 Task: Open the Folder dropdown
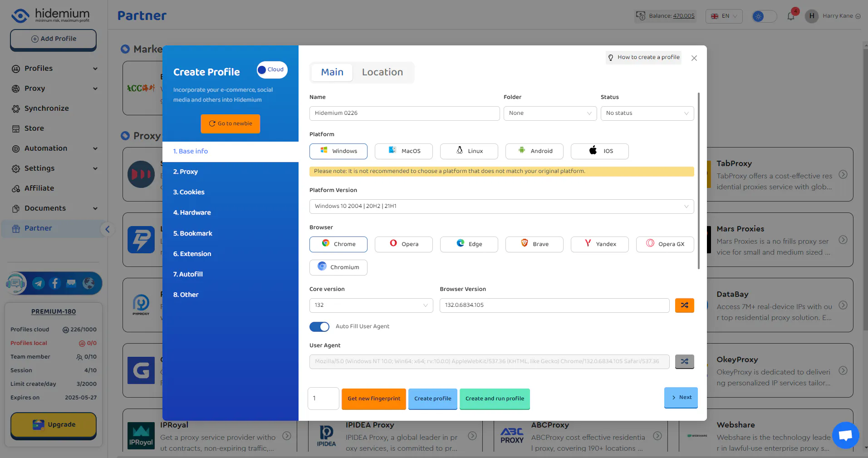tap(550, 113)
